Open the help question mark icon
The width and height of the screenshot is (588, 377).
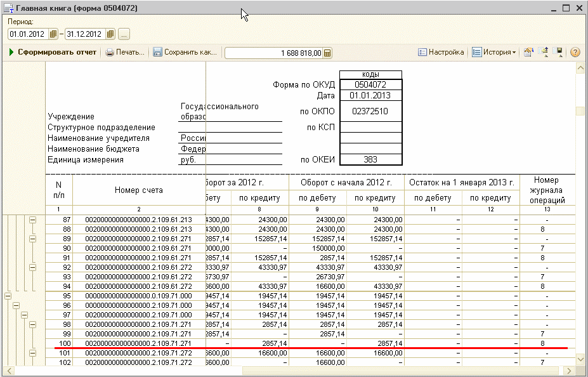pyautogui.click(x=575, y=52)
